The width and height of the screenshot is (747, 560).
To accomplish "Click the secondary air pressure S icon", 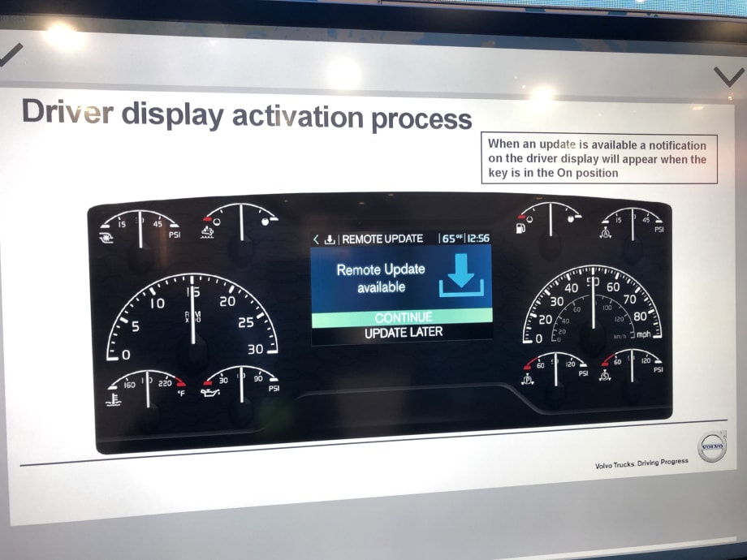I will point(605,375).
